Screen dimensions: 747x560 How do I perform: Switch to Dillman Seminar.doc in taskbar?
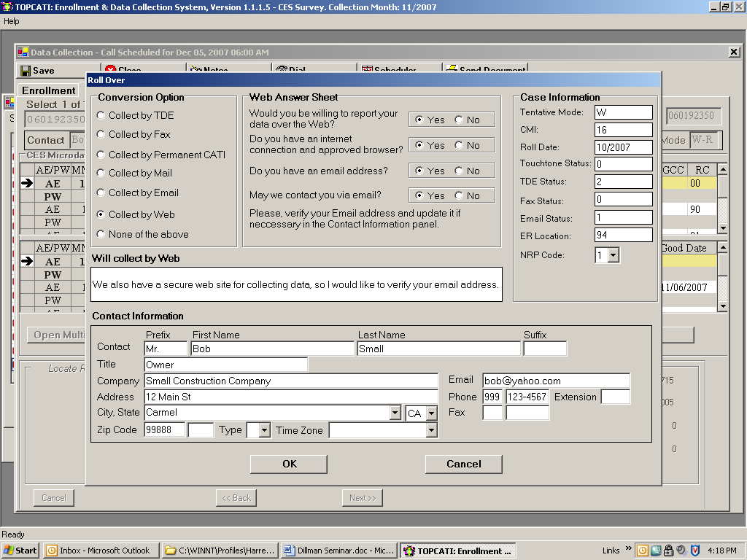point(338,551)
